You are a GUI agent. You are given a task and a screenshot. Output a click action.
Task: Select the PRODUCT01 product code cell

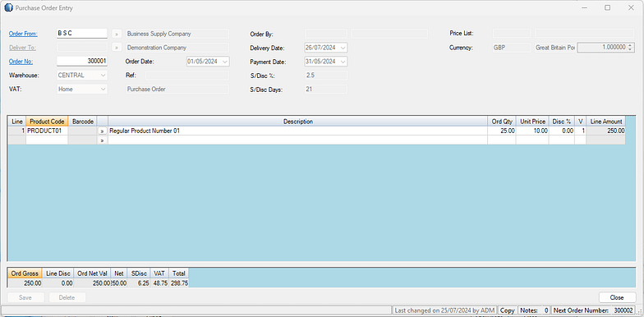[47, 131]
